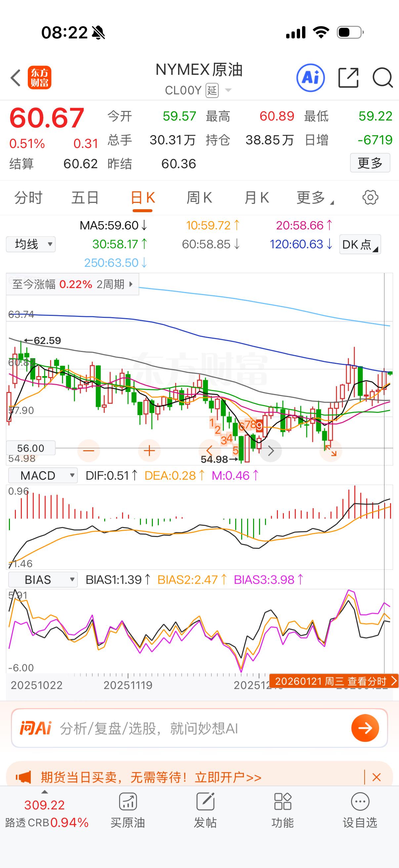Tap the DEA:0.28 reading
399x868 pixels.
tap(175, 475)
